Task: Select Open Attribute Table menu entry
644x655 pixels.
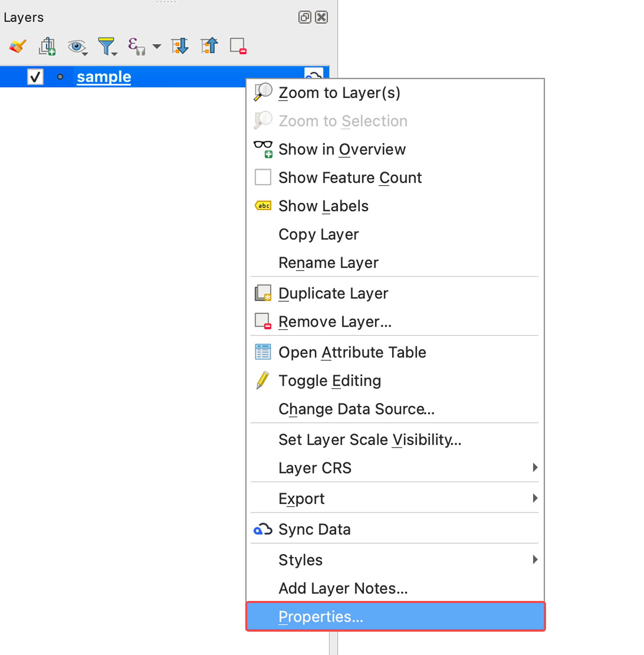Action: [352, 352]
